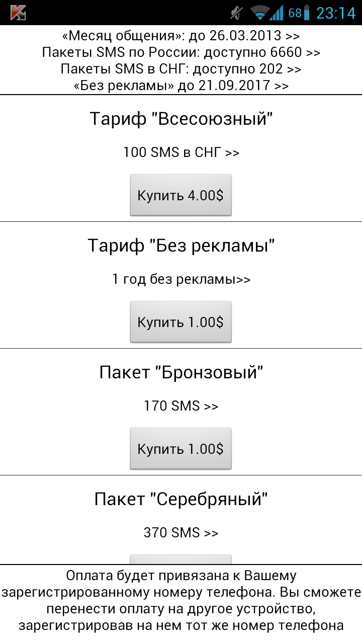Screen dimensions: 362x644
Task: Expand 170 SMS >> details
Action: click(x=181, y=406)
